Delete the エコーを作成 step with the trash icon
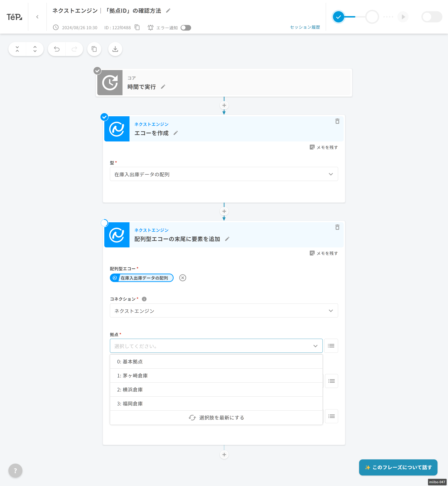This screenshot has width=448, height=486. pos(337,121)
